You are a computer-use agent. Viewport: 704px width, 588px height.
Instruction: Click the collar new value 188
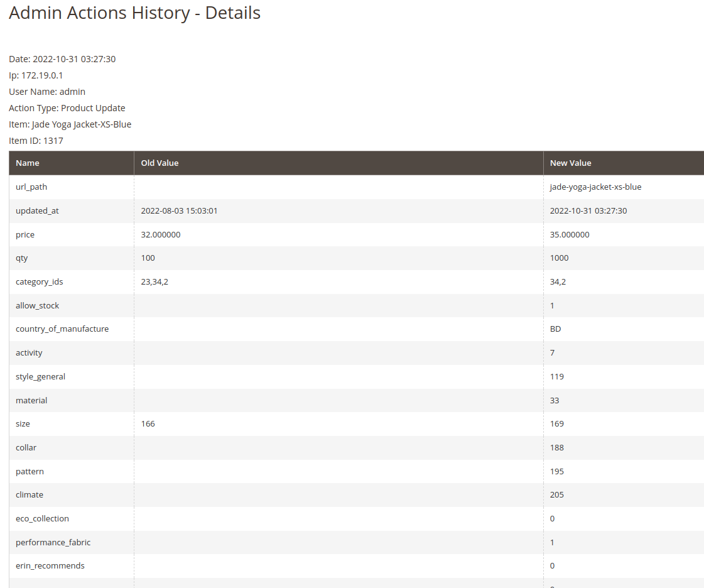[557, 447]
